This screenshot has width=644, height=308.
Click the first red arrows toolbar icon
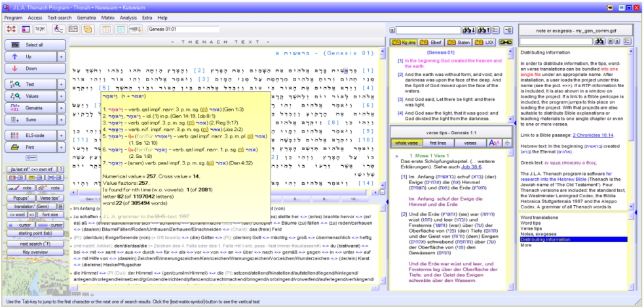11,29
